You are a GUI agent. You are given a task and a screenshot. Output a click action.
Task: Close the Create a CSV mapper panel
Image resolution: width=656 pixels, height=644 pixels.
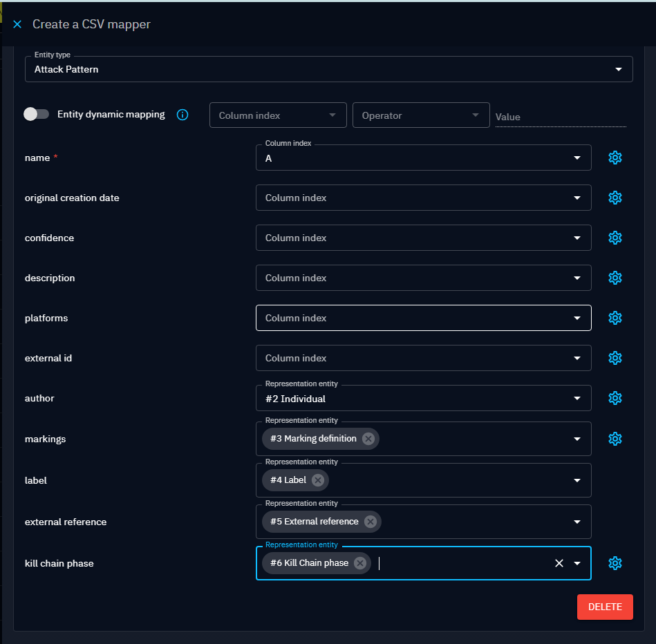tap(17, 24)
